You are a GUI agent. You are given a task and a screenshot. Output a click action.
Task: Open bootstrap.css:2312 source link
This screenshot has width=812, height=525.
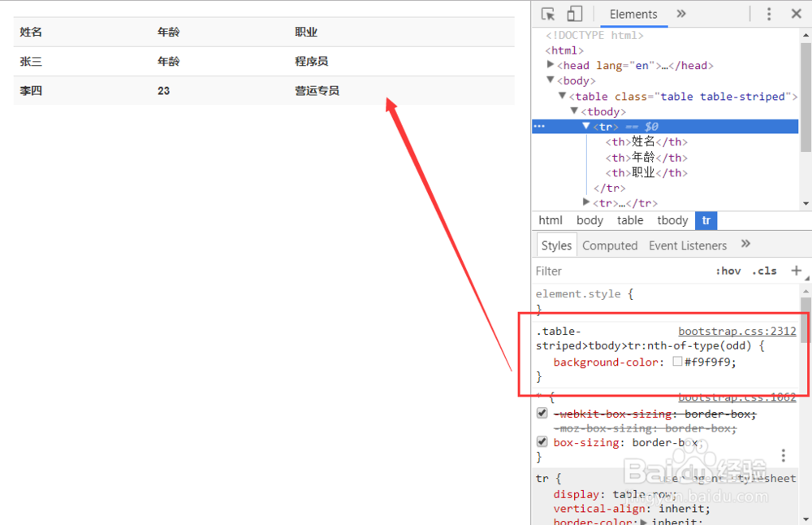pos(736,331)
